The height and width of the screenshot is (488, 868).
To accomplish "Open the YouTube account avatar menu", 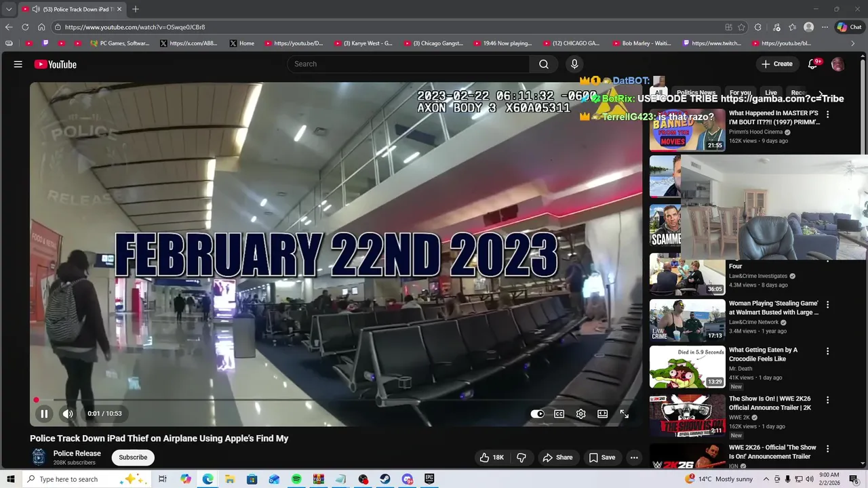I will (838, 64).
